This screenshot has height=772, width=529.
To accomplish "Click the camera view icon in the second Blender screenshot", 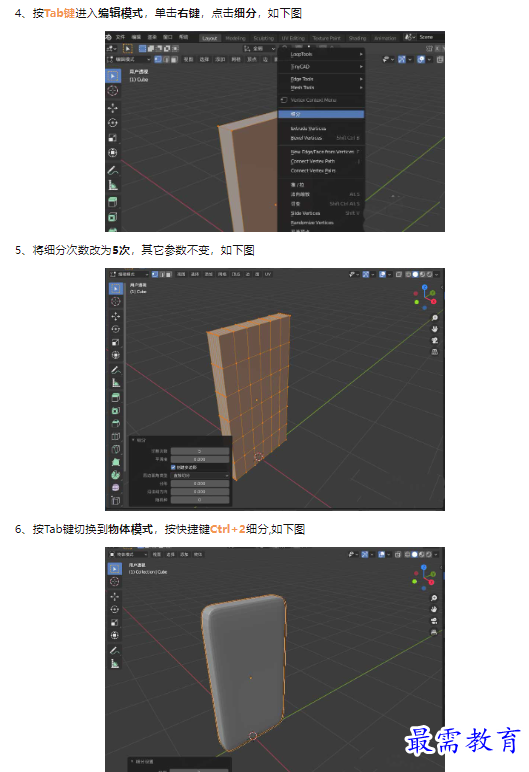I will tap(435, 341).
